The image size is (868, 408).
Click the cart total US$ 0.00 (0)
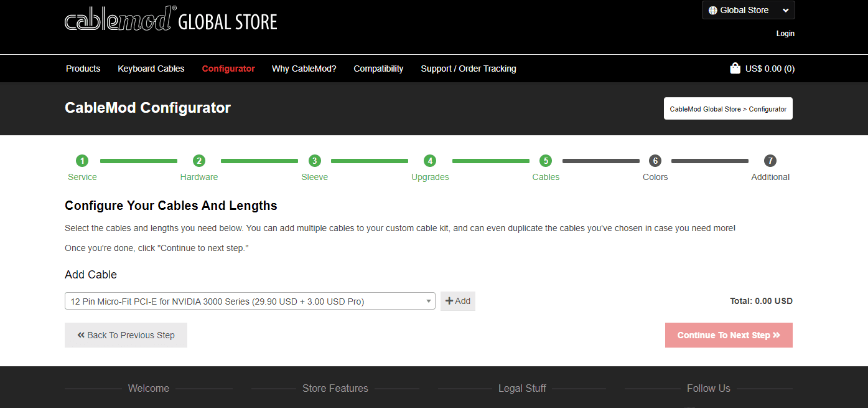(770, 69)
